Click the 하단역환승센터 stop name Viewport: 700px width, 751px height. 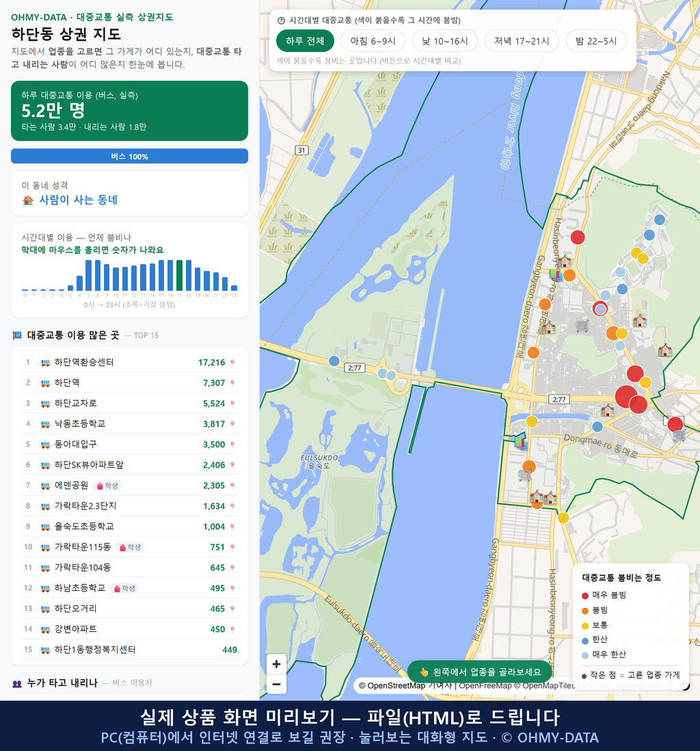point(84,362)
